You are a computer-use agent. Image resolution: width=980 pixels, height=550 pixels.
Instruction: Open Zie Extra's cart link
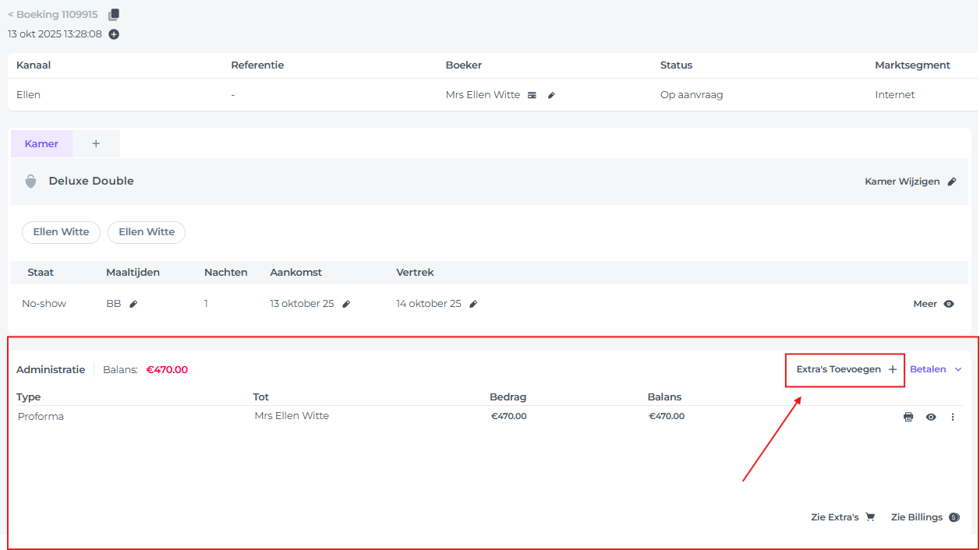tap(843, 517)
